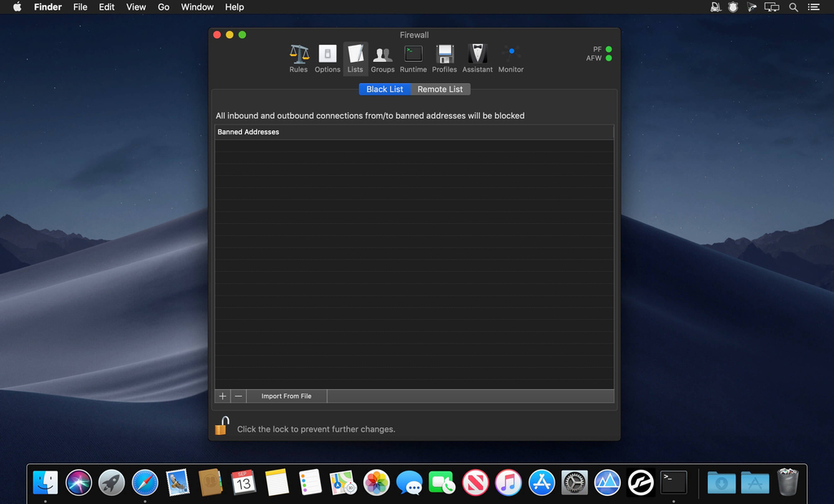Remove banned address with minus button
Image resolution: width=834 pixels, height=504 pixels.
point(238,397)
